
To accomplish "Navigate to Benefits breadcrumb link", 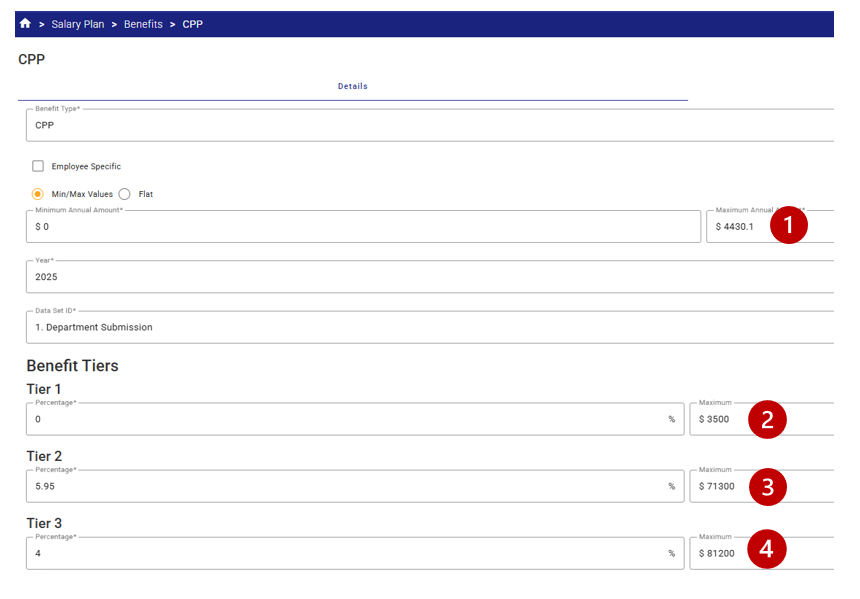I will point(143,24).
